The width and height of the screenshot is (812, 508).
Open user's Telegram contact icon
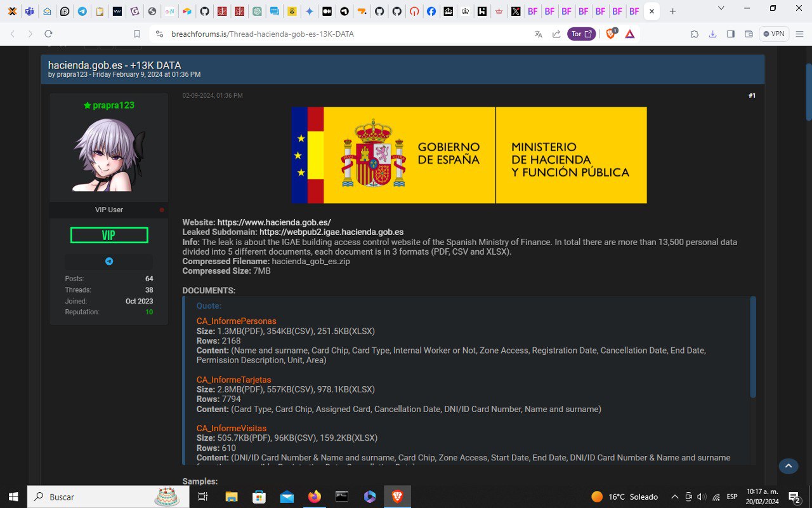pos(109,261)
